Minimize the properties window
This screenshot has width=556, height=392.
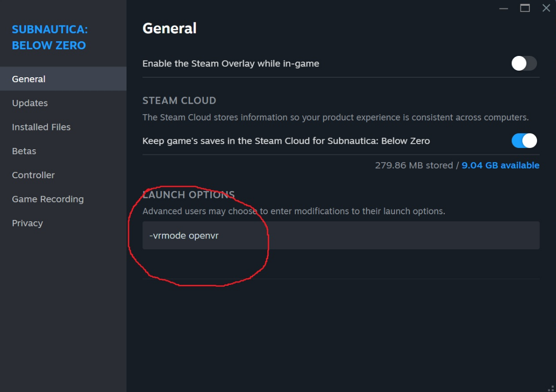pos(503,9)
